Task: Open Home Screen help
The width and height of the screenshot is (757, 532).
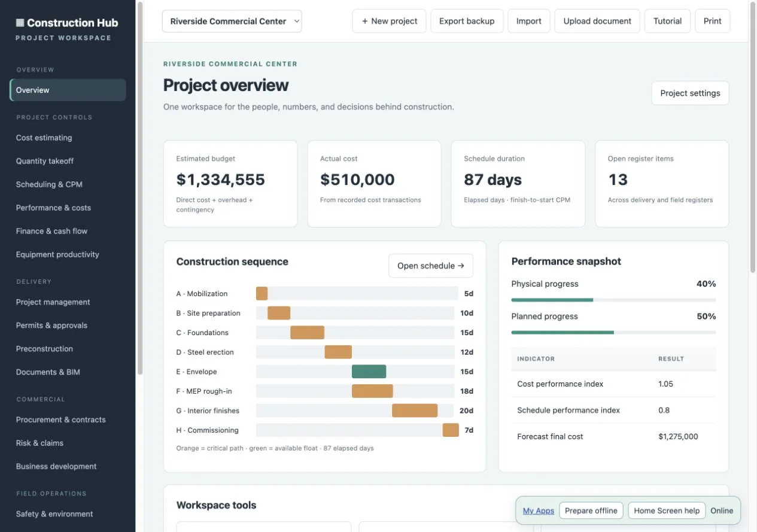Action: pos(667,510)
